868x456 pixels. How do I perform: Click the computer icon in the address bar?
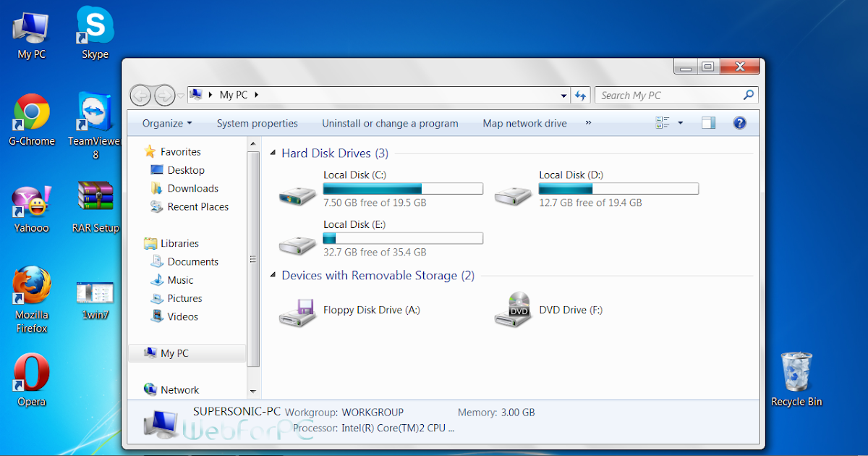195,94
